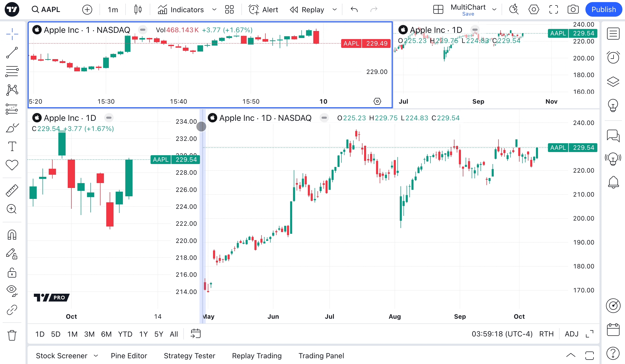This screenshot has width=625, height=364.
Task: Toggle magnet mode on
Action: pyautogui.click(x=12, y=235)
